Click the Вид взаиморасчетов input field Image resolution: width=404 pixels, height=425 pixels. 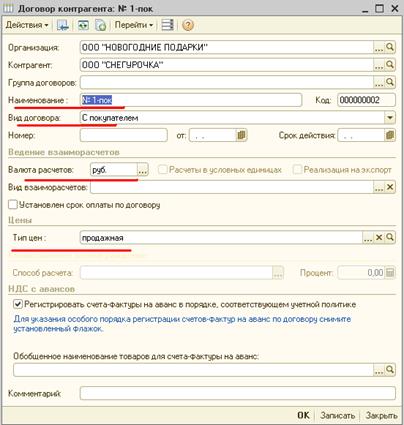pyautogui.click(x=232, y=187)
